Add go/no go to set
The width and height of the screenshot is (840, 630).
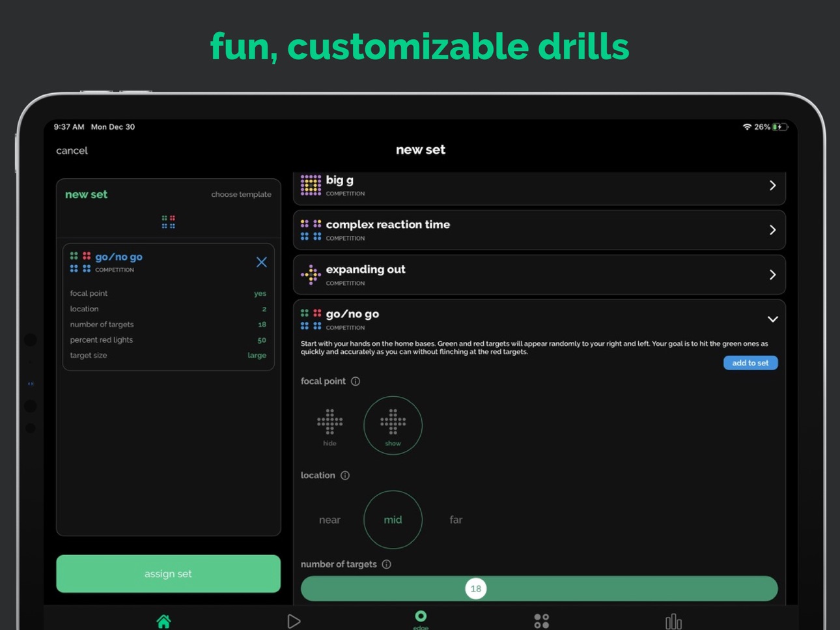[x=750, y=363]
